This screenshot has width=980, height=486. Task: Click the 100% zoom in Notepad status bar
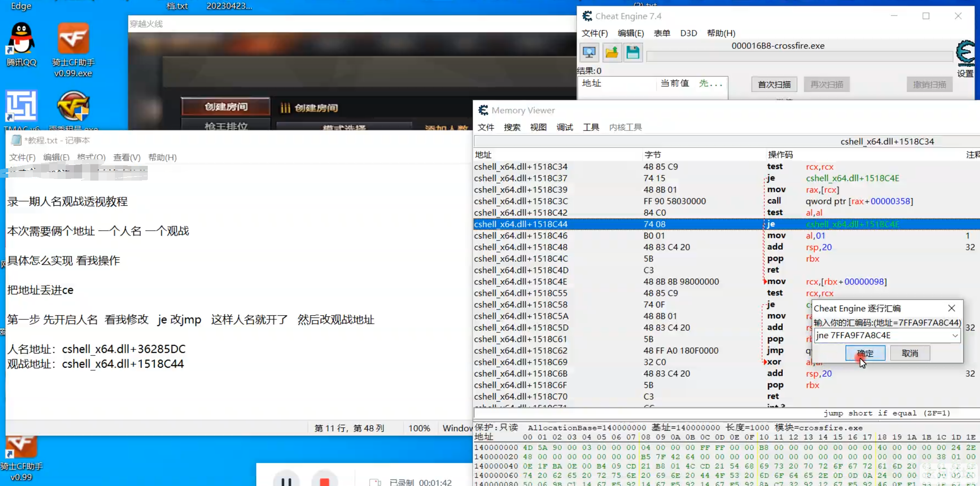click(x=419, y=428)
